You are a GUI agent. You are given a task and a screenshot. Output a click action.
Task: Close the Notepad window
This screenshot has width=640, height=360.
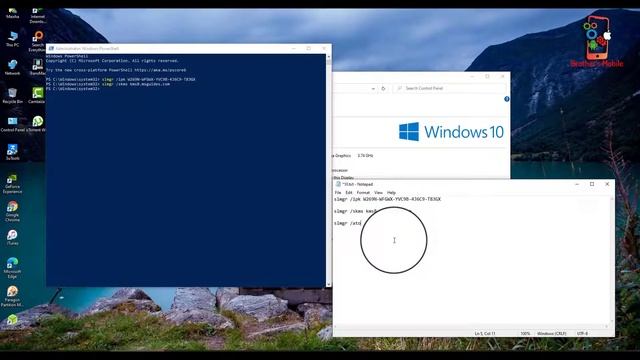607,184
